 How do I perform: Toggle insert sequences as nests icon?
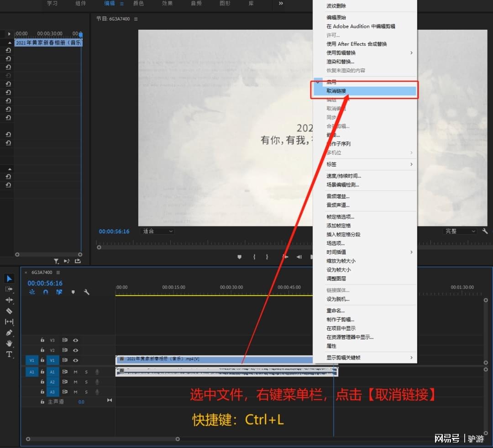[x=32, y=292]
